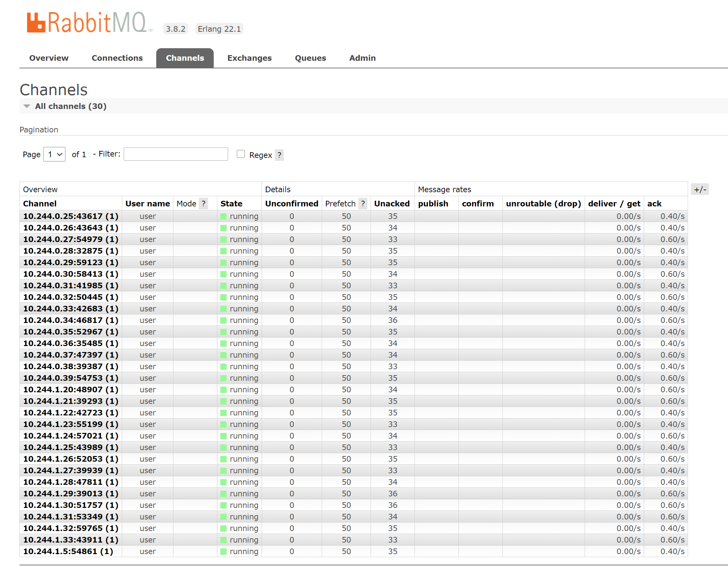The width and height of the screenshot is (728, 566).
Task: Open channel 10.244.0.34:46817 (1)
Action: click(x=71, y=320)
